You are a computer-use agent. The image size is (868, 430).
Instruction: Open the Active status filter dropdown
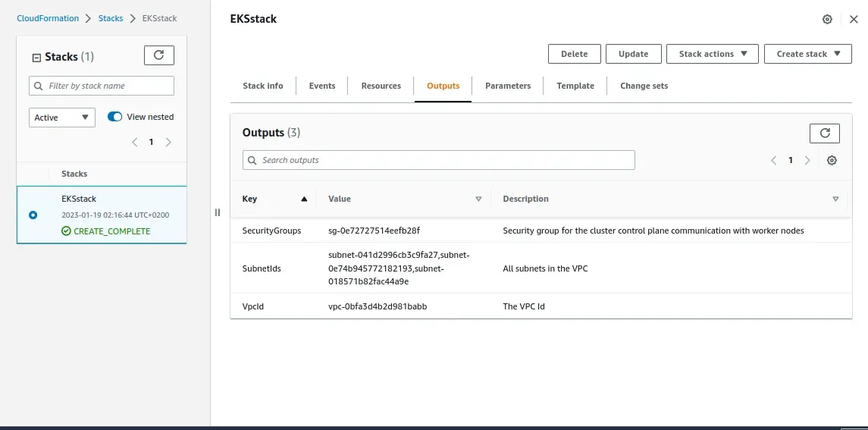(62, 118)
